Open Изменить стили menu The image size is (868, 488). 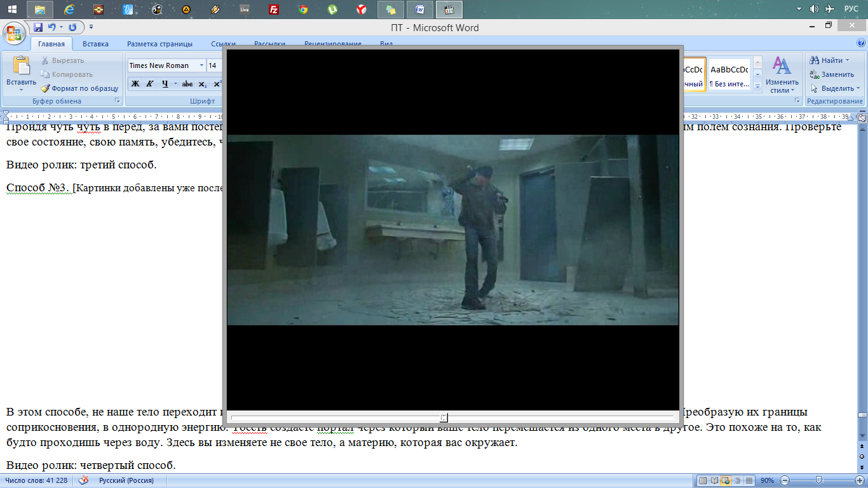[782, 75]
